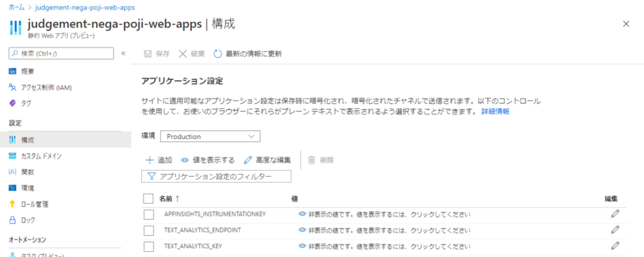Reveal hidden value of APPINSIGHTS_INSTRUMENTATIONKEY
The image size is (644, 257).
[385, 215]
